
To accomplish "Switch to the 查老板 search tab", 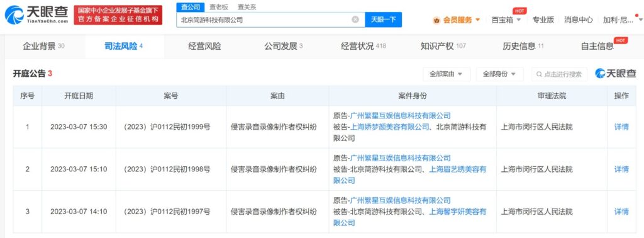I will (x=218, y=7).
